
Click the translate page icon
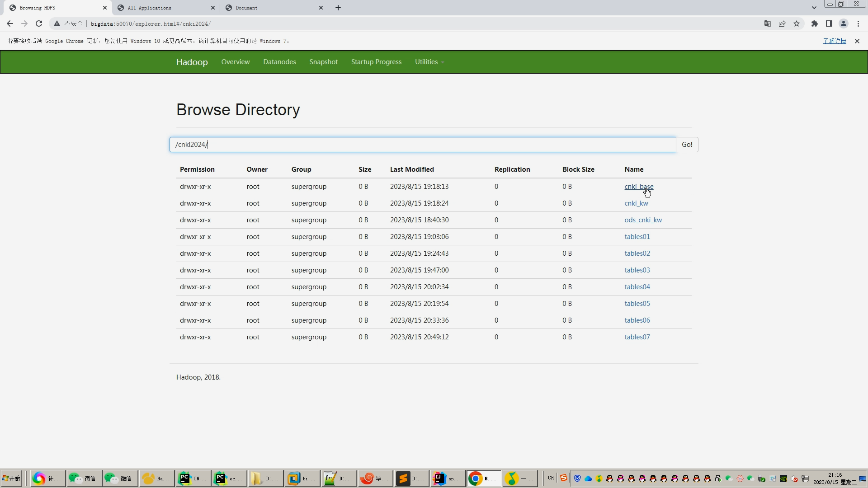coord(768,23)
